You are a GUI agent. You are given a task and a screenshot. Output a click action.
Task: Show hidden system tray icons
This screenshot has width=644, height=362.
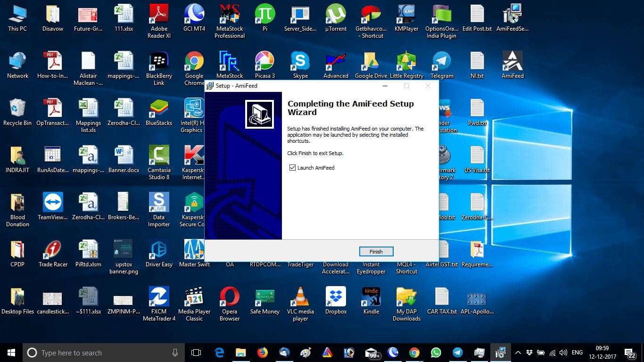(x=518, y=353)
